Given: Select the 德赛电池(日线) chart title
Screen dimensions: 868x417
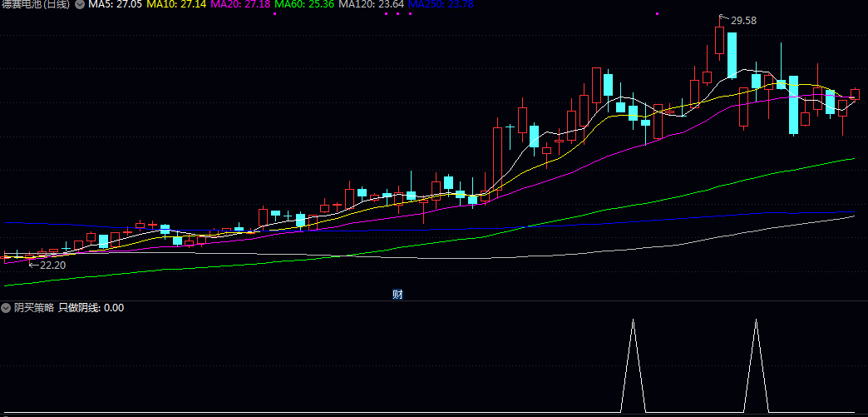Looking at the screenshot, I should [36, 4].
